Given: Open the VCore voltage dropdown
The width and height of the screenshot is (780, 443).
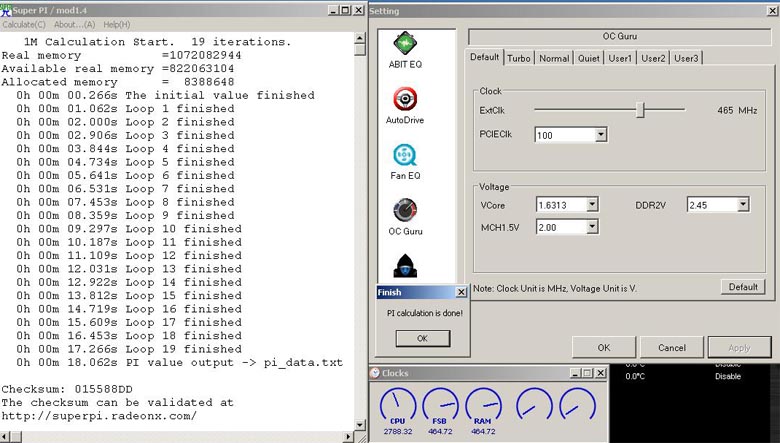Looking at the screenshot, I should pyautogui.click(x=592, y=204).
